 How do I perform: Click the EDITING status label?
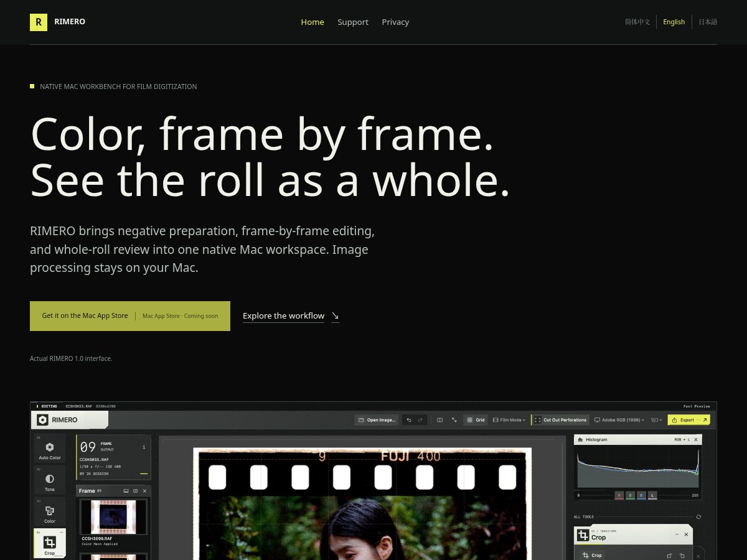click(x=49, y=406)
